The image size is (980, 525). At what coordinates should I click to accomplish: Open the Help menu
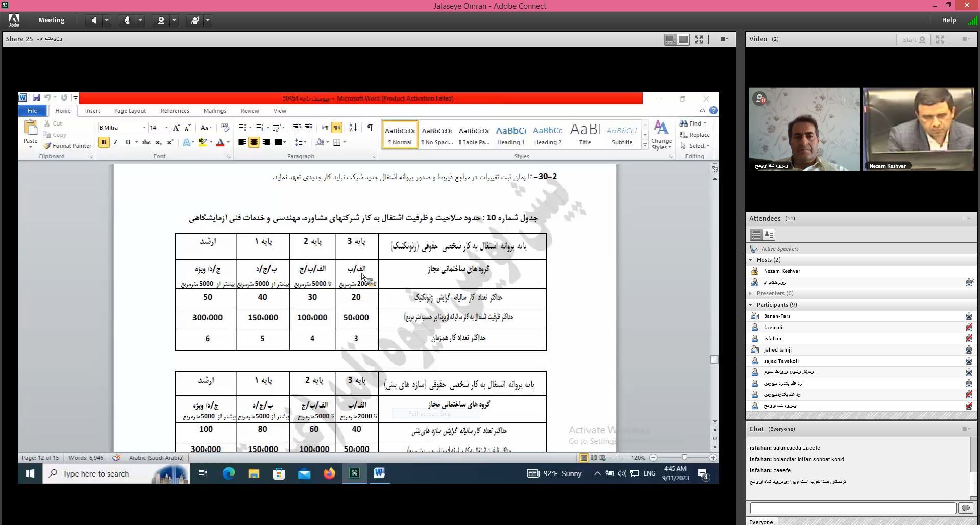pyautogui.click(x=949, y=20)
